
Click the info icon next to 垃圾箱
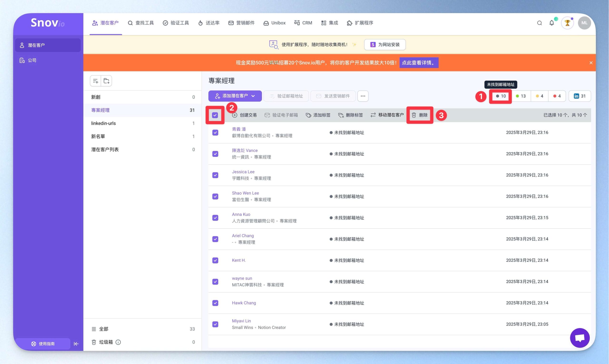pos(118,342)
